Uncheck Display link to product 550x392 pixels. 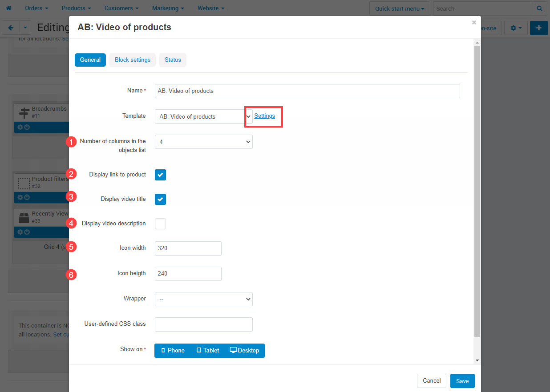(160, 175)
